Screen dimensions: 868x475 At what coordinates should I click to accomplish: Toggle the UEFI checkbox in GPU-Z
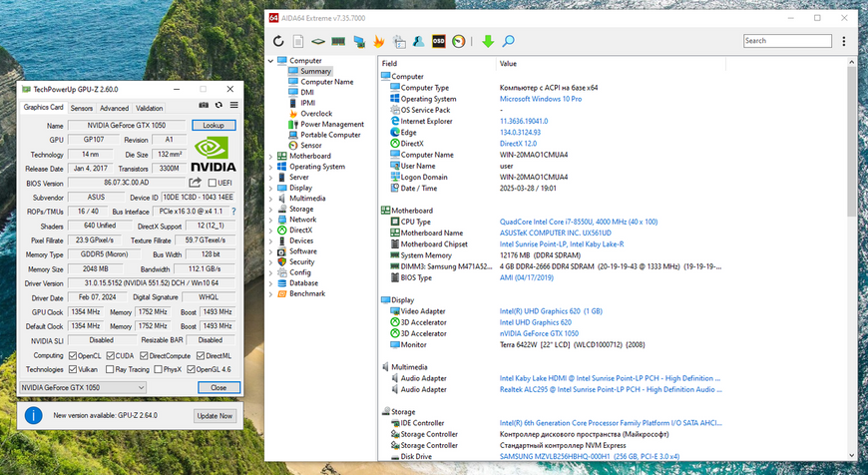pos(213,183)
